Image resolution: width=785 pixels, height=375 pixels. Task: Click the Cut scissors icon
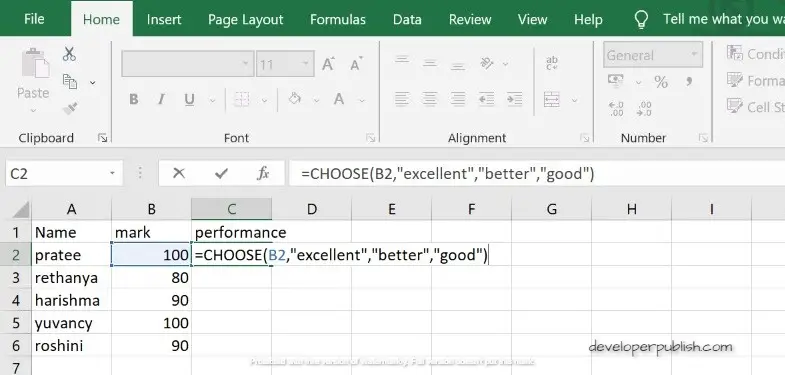(69, 54)
